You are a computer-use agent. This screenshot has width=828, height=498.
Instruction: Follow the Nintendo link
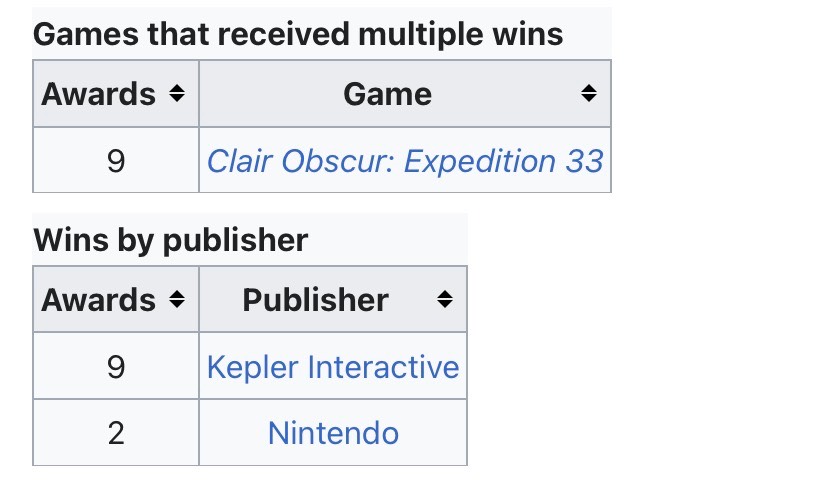(333, 433)
